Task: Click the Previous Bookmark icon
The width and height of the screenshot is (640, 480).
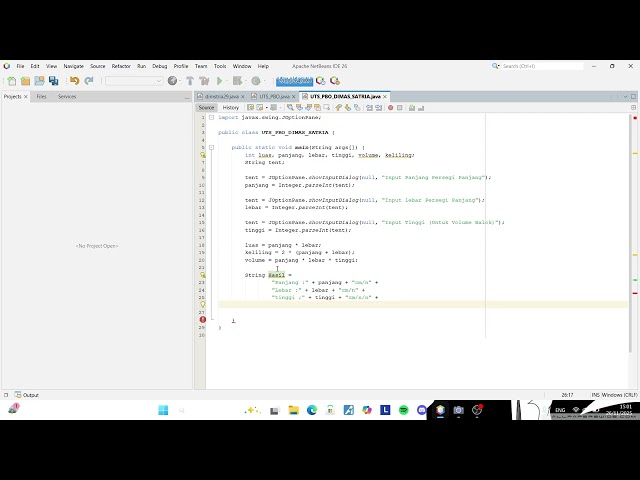Action: [338, 108]
